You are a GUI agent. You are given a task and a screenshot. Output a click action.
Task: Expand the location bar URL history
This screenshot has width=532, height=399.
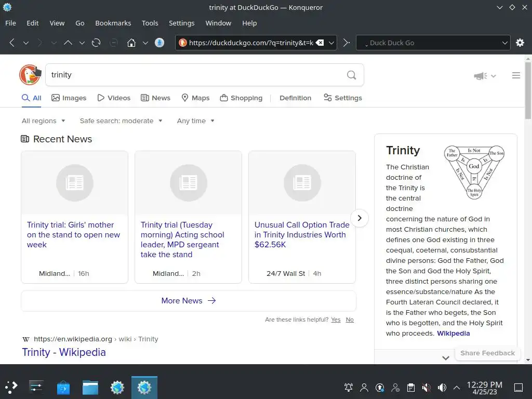click(x=331, y=43)
